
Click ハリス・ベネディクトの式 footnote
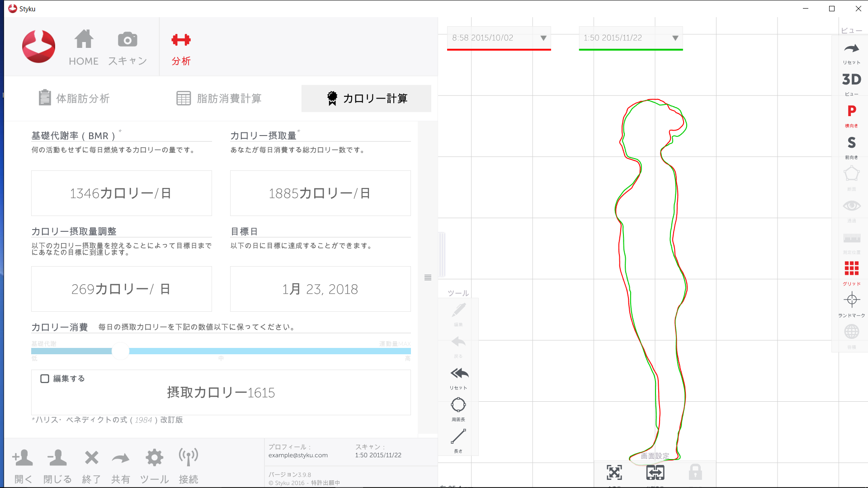(107, 420)
